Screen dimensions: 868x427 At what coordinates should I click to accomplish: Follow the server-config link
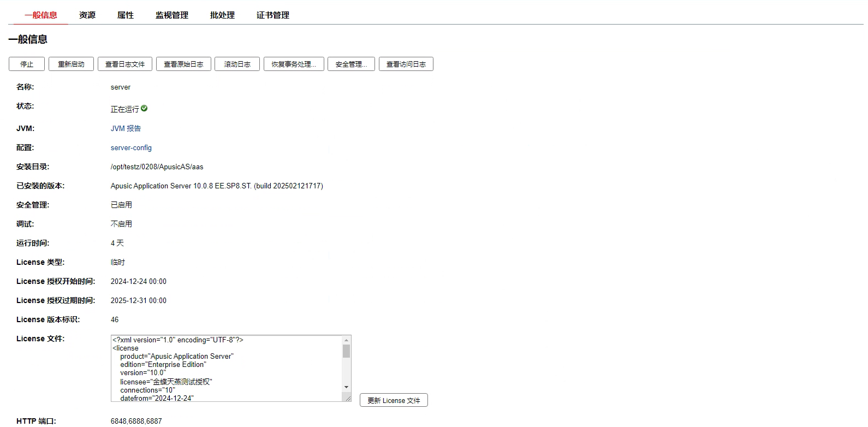[x=131, y=148]
